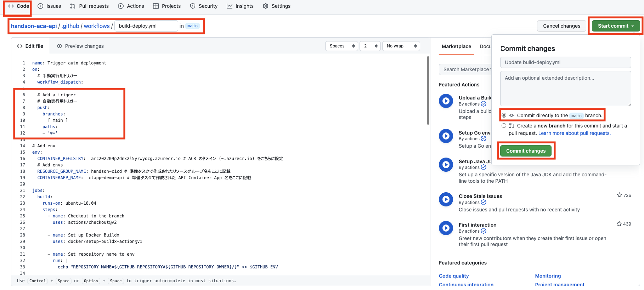Click line 22 build: text

point(45,197)
